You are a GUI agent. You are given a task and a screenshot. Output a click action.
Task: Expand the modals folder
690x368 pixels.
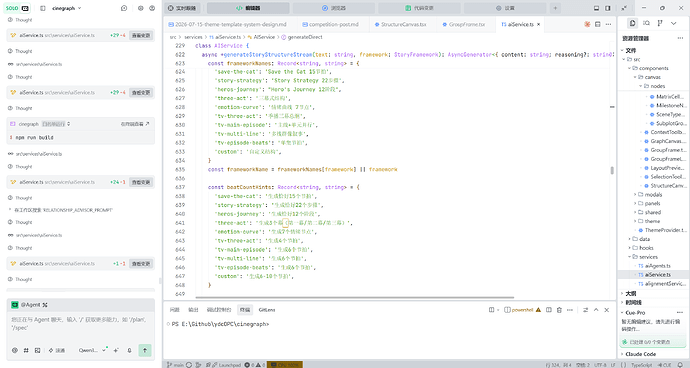(x=649, y=195)
